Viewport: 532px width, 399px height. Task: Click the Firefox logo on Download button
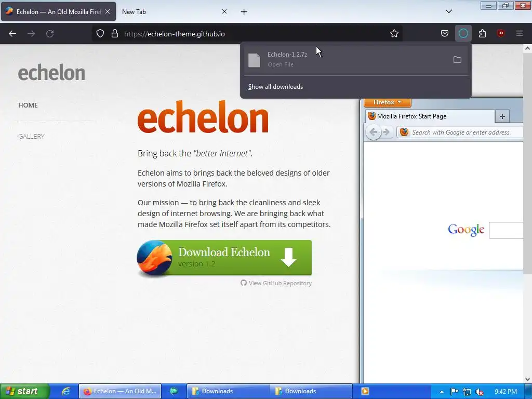154,258
